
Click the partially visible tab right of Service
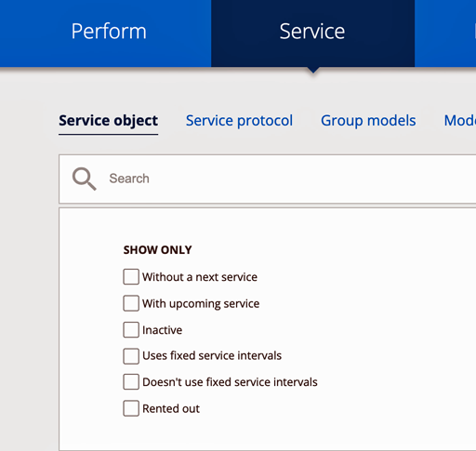point(445,32)
